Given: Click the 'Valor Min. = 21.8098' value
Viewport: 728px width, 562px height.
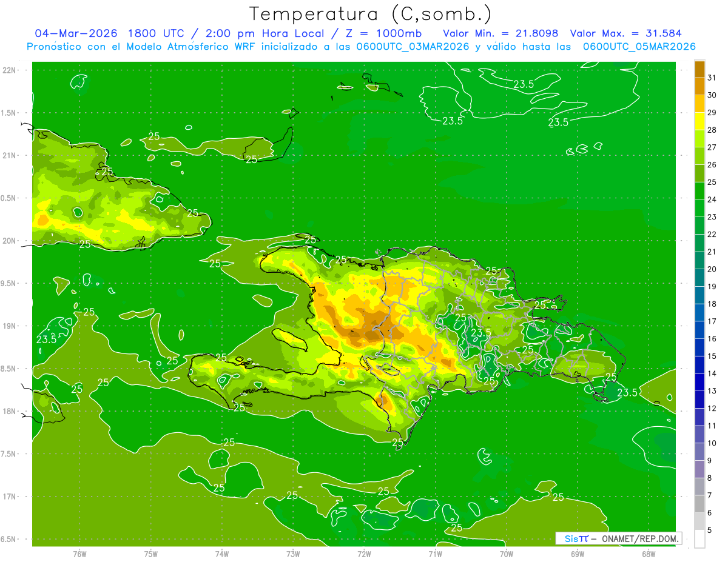Looking at the screenshot, I should (500, 33).
